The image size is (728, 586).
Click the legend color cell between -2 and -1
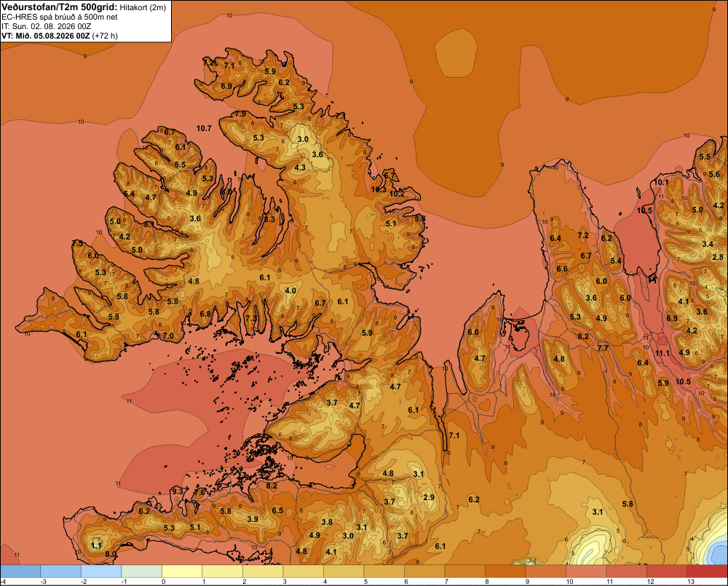(101, 571)
